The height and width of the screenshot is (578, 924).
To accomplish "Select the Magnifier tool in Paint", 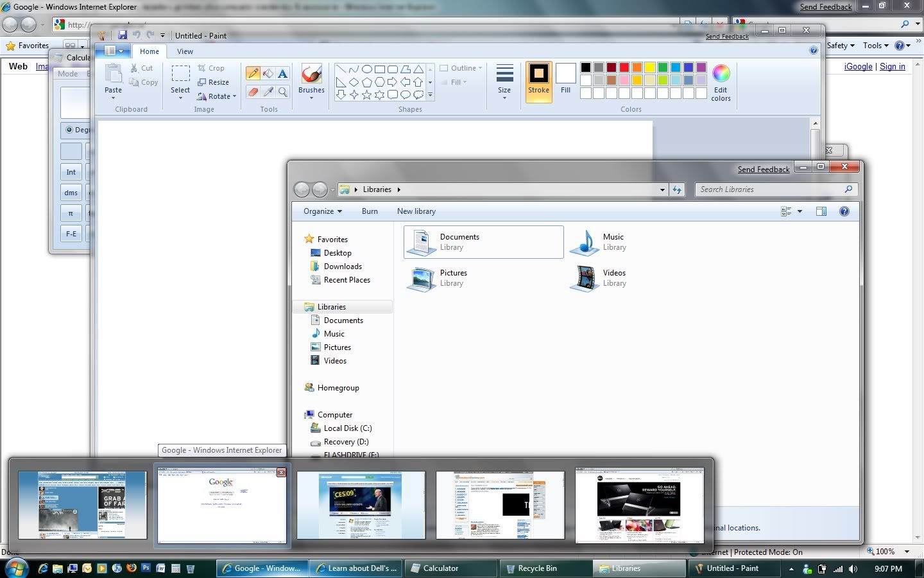I will pos(283,92).
